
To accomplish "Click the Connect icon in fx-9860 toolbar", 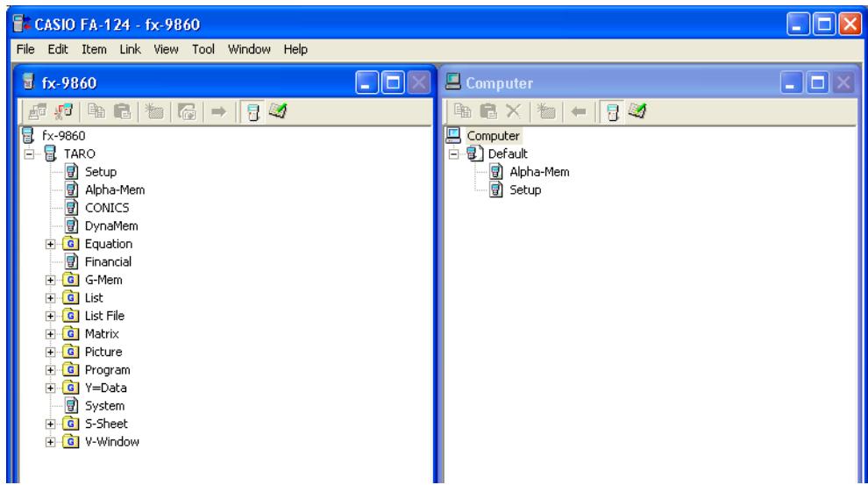I will coord(38,112).
